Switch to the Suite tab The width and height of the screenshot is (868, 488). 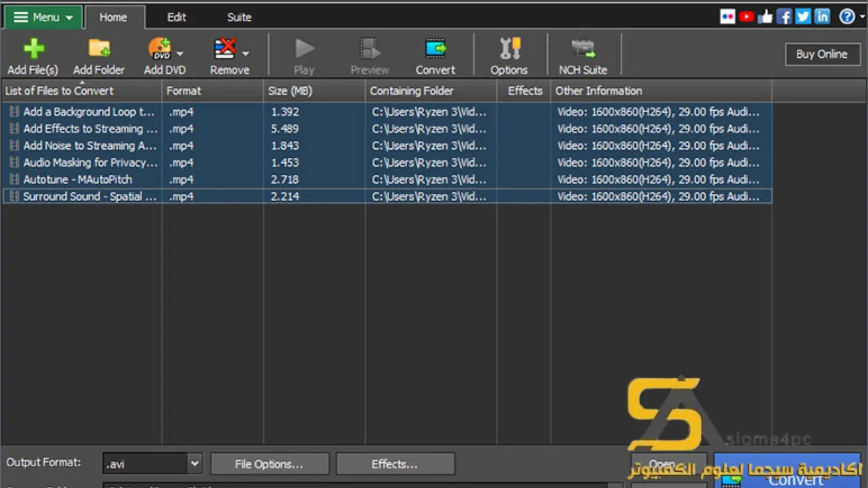tap(239, 17)
